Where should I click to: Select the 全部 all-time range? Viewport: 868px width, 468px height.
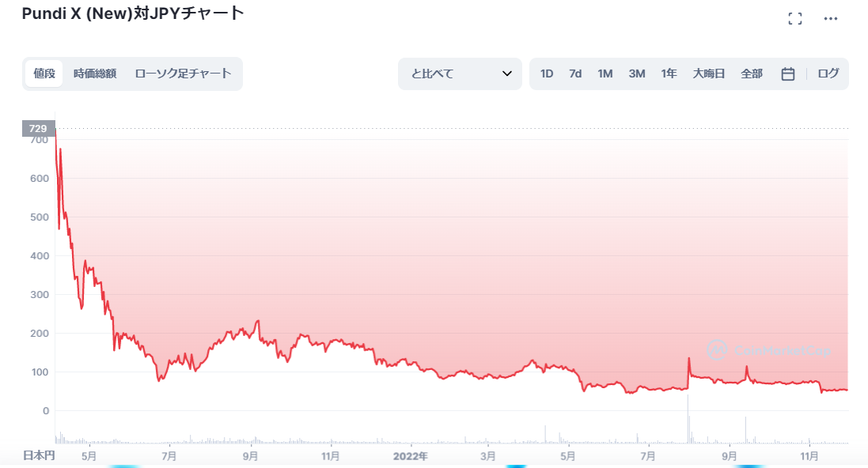(x=752, y=74)
